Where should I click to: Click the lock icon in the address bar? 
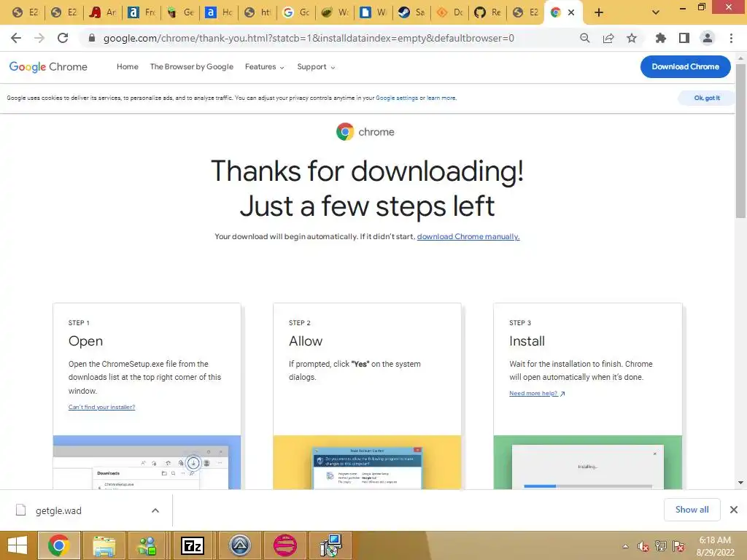click(x=92, y=38)
